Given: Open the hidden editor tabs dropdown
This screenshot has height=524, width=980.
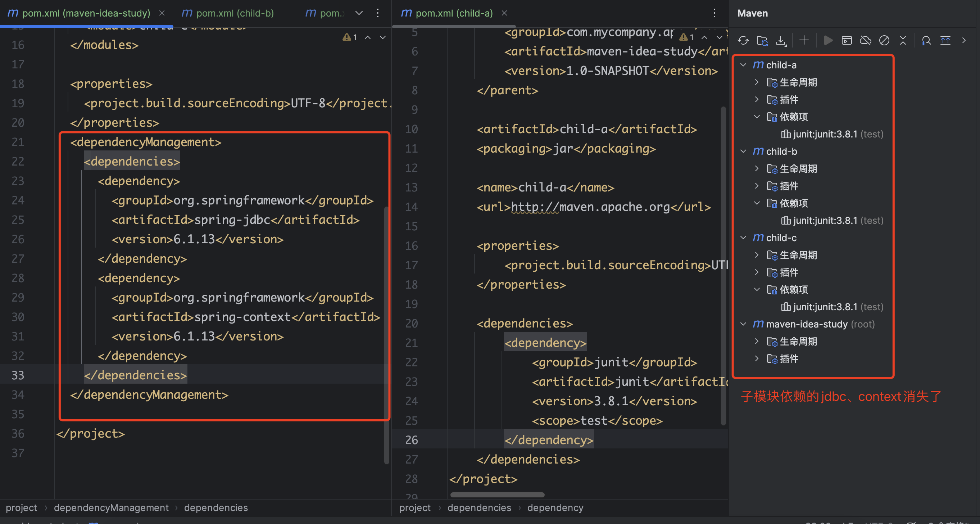Looking at the screenshot, I should [x=359, y=13].
